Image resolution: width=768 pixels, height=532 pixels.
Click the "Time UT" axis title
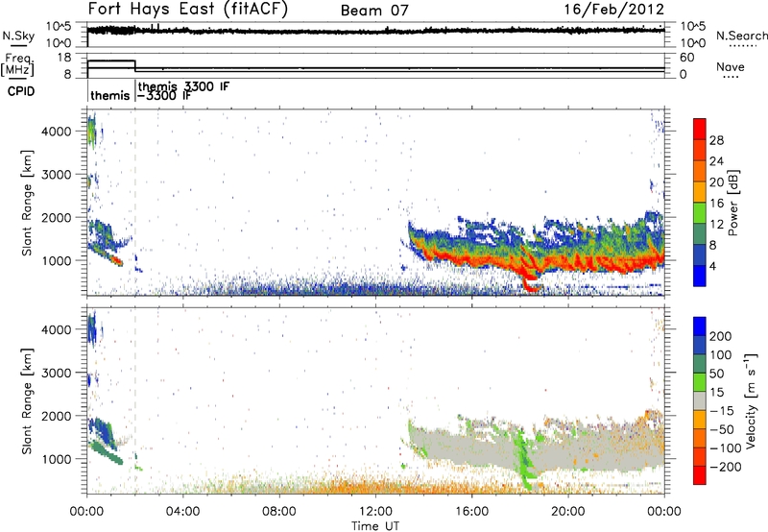click(375, 525)
